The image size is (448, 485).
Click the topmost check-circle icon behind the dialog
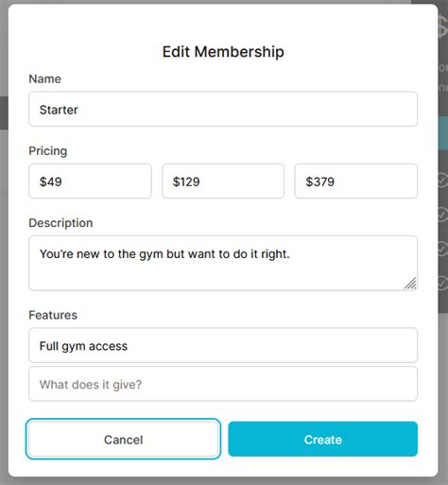click(x=443, y=181)
